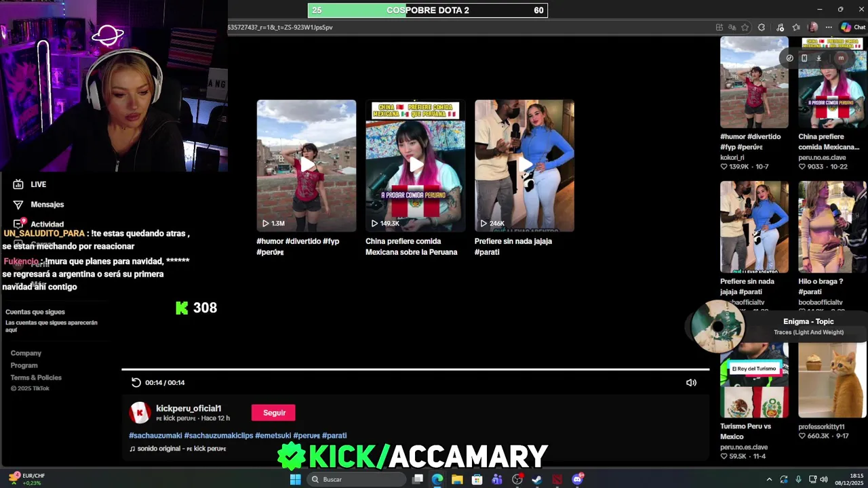Open the Edge settings and more ellipsis menu
This screenshot has height=488, width=868.
[x=829, y=27]
